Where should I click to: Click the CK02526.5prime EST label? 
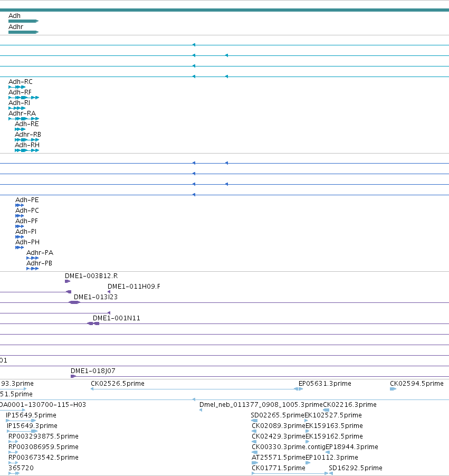coord(118,384)
